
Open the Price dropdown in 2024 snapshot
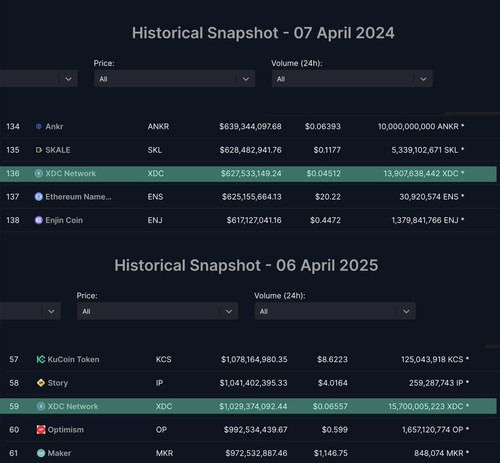pos(174,79)
